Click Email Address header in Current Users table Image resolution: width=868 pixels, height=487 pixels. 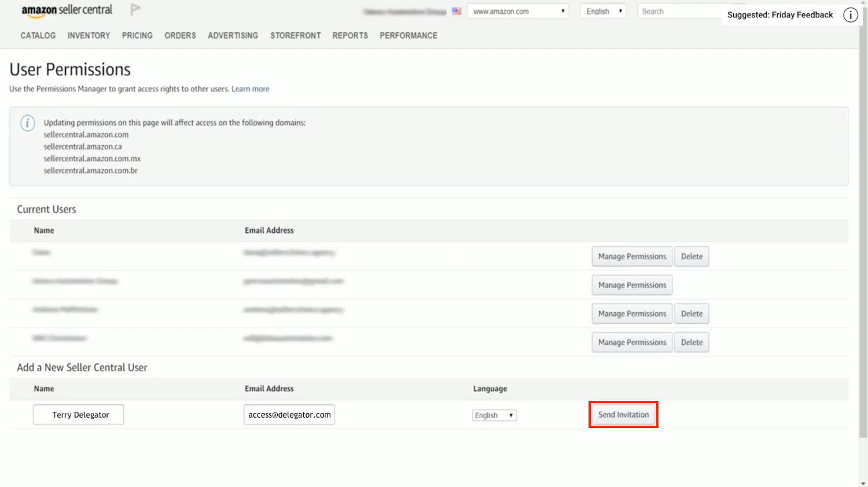point(269,230)
